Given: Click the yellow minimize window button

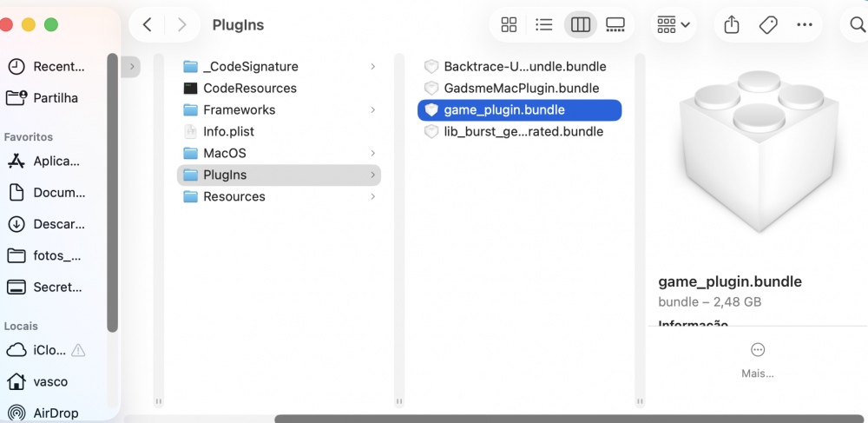Looking at the screenshot, I should click(x=29, y=25).
